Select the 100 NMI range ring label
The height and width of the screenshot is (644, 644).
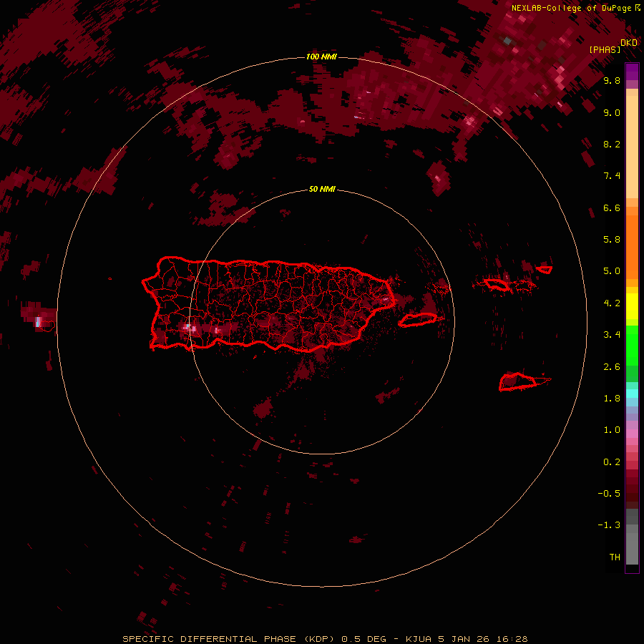[x=321, y=57]
